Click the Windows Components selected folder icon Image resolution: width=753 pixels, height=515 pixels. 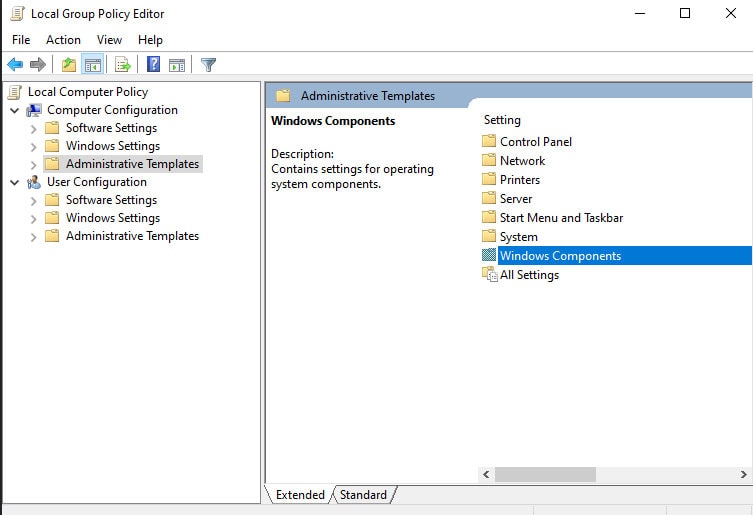point(489,255)
